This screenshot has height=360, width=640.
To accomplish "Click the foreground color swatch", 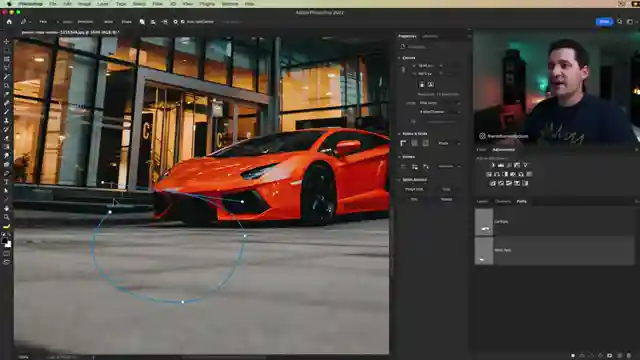I will pos(4,240).
